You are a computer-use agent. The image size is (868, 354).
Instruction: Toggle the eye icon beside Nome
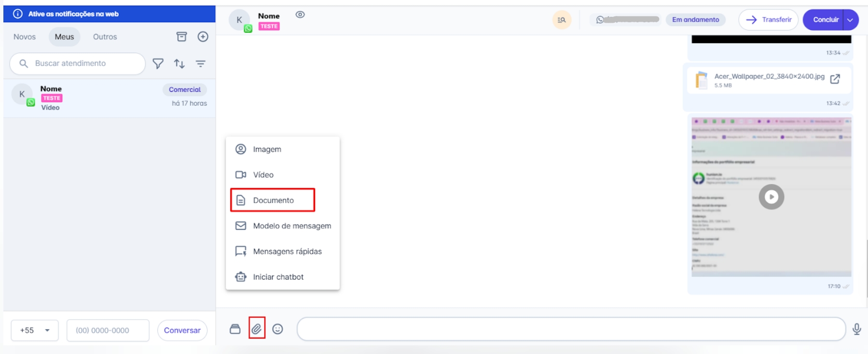tap(300, 14)
